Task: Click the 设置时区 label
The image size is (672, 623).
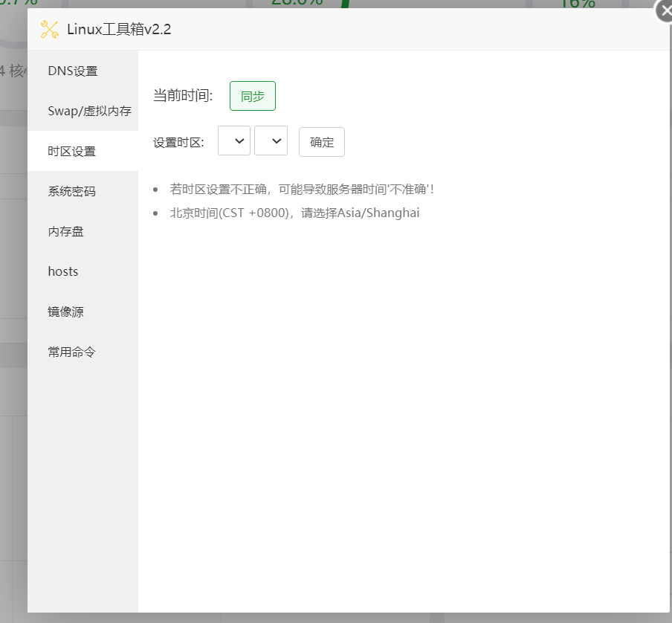Action: (x=178, y=142)
